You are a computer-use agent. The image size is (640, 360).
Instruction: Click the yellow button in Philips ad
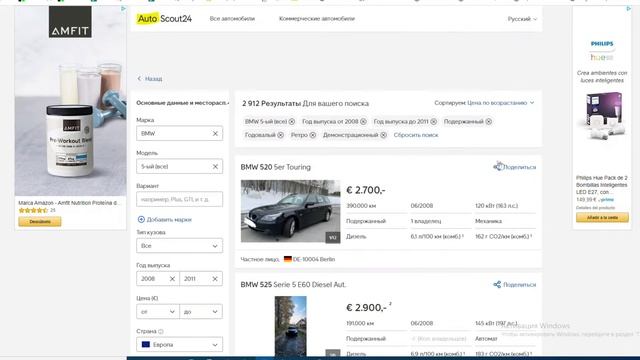(602, 218)
